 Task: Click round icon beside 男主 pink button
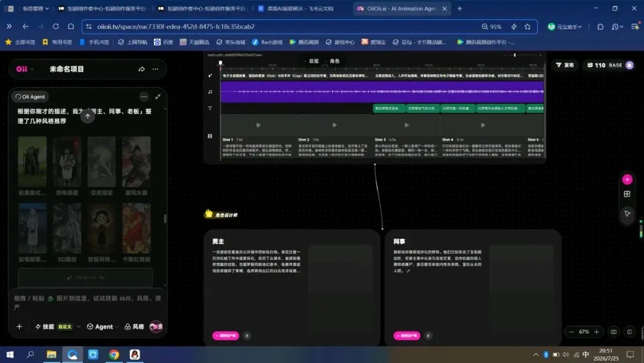(247, 336)
